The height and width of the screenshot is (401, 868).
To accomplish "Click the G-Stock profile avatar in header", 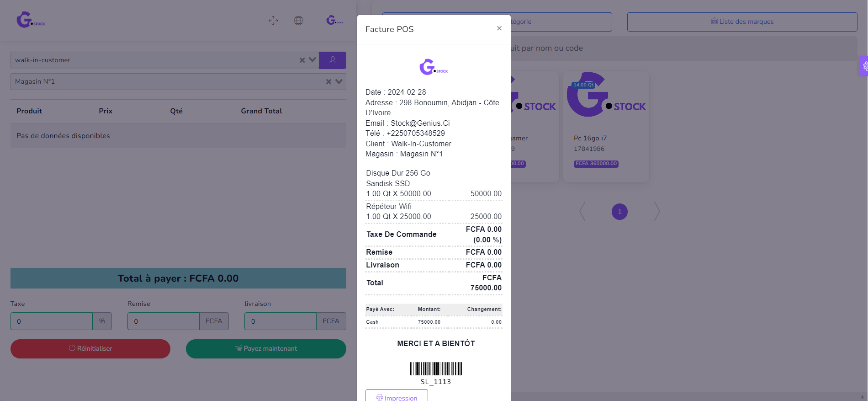I will (x=334, y=21).
